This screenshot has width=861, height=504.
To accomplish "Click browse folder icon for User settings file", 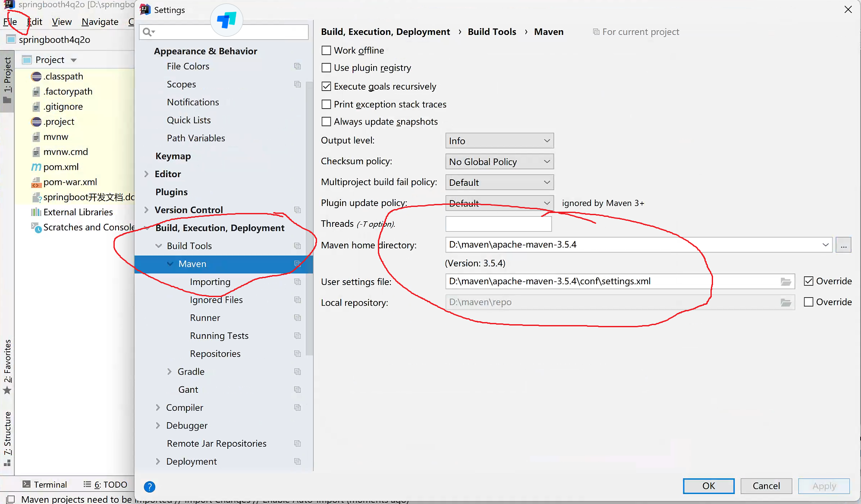I will point(786,282).
